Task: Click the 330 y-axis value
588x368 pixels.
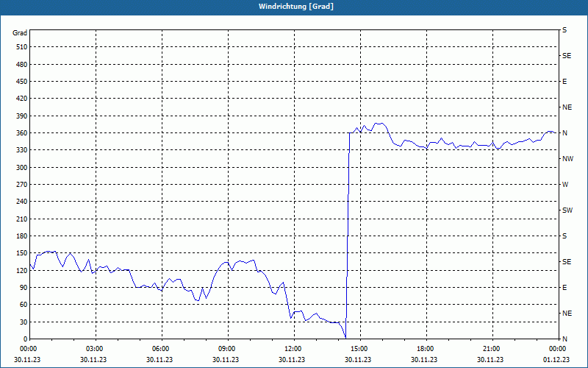Action: 22,150
